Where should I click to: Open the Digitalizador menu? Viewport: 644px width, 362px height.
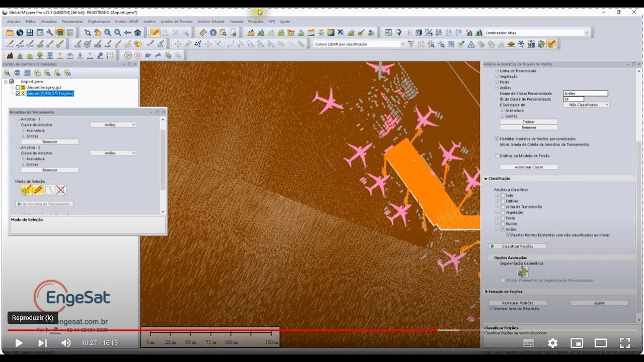99,22
